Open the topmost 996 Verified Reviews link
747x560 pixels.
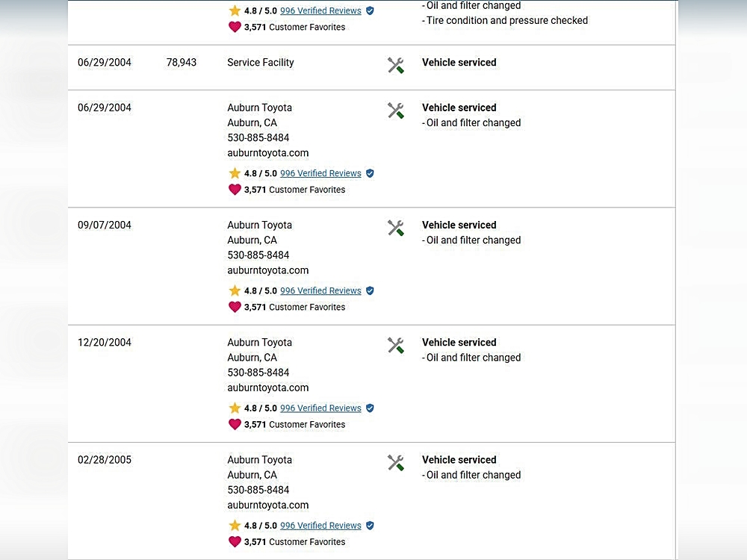coord(320,11)
